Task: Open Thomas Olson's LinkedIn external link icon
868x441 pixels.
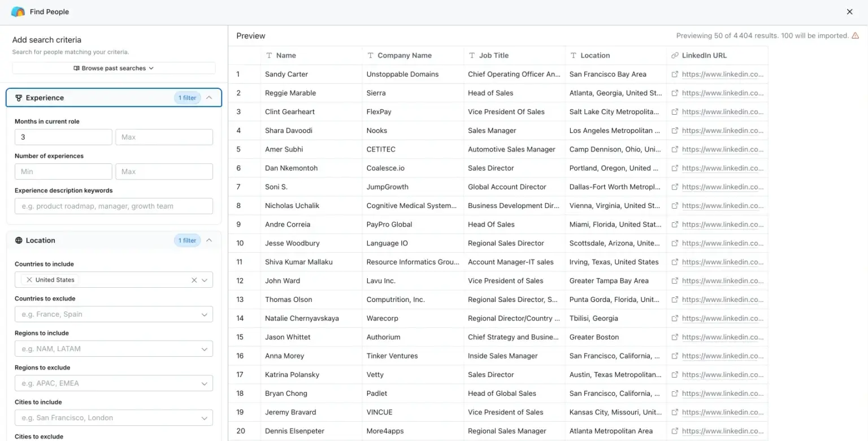Action: click(674, 300)
